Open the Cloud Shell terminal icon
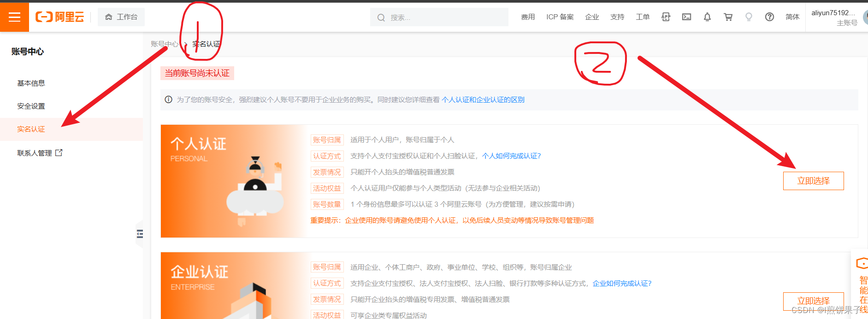 coord(686,17)
